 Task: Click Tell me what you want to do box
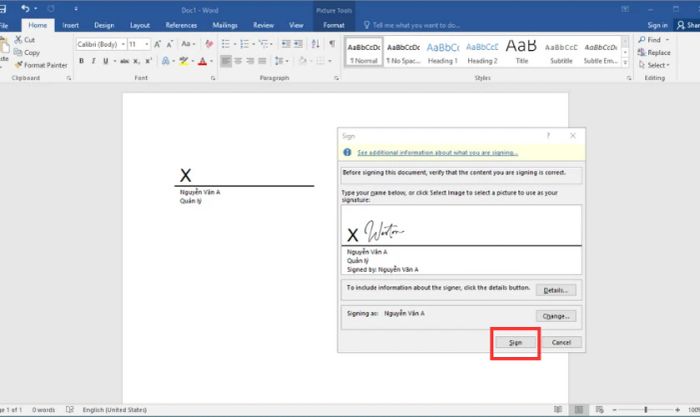[x=412, y=25]
